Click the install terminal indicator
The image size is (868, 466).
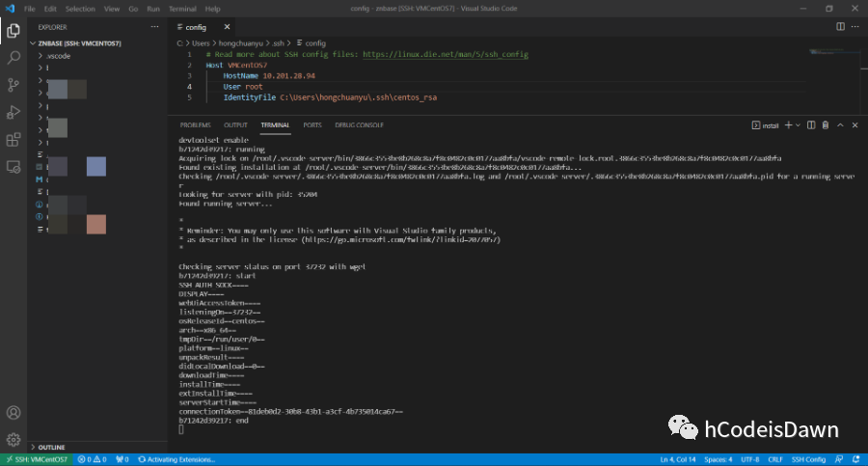[765, 125]
